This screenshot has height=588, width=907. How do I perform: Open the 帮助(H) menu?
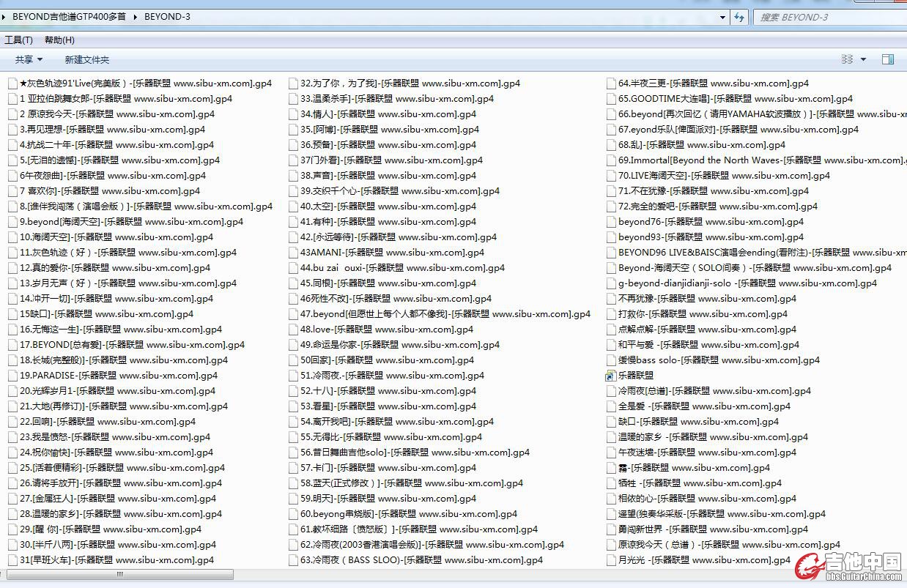tap(59, 40)
